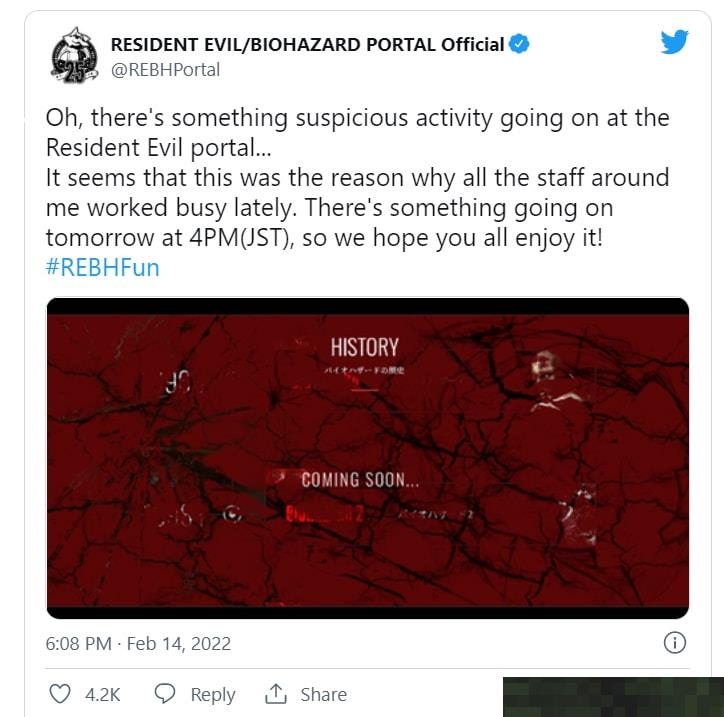
Task: Click the reply speech bubble icon
Action: click(x=165, y=693)
